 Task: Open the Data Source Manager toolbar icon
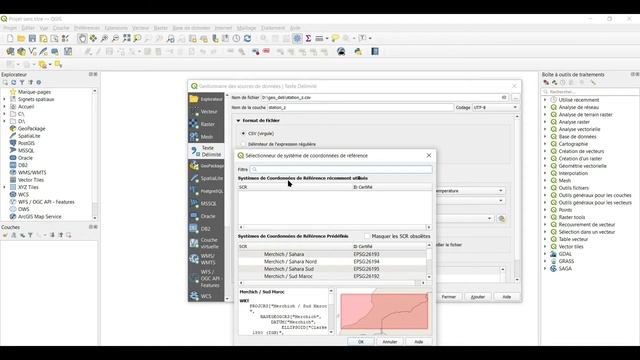[10, 51]
